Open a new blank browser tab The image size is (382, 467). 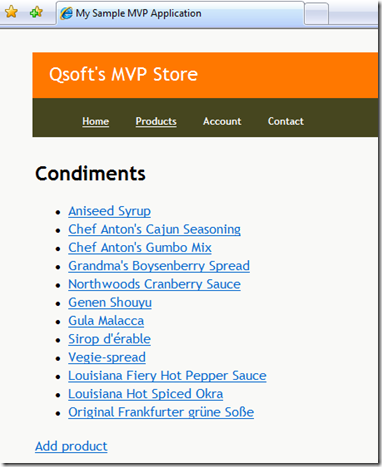coord(316,14)
